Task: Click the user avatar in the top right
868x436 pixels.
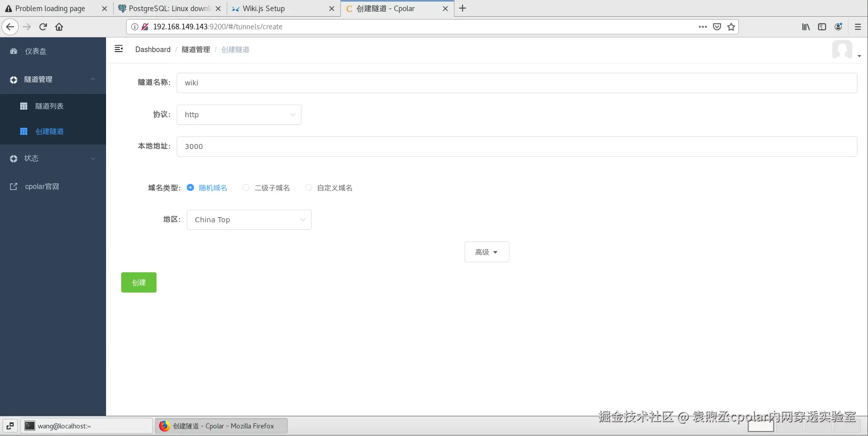Action: tap(842, 50)
